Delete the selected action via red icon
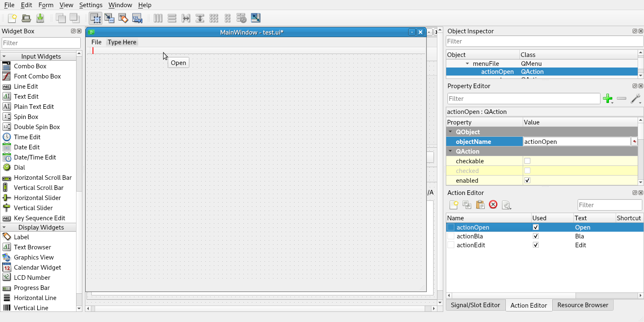 tap(493, 205)
